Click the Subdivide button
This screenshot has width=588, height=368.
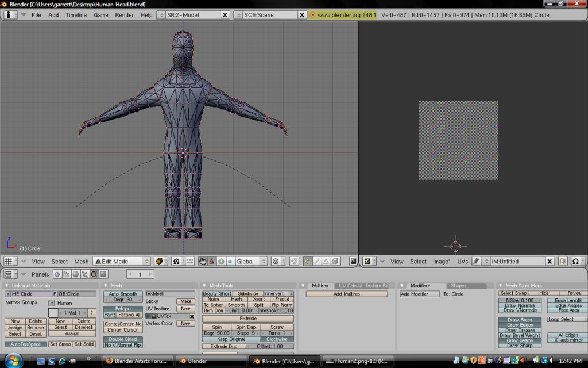point(248,294)
